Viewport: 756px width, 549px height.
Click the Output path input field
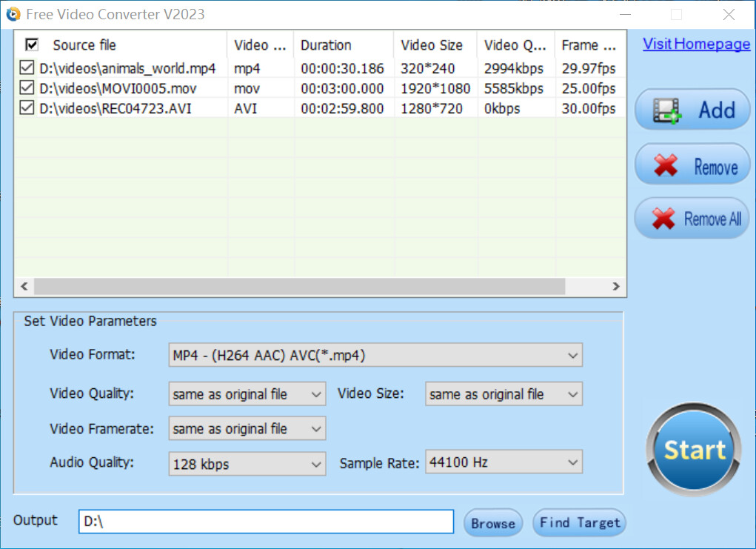265,522
